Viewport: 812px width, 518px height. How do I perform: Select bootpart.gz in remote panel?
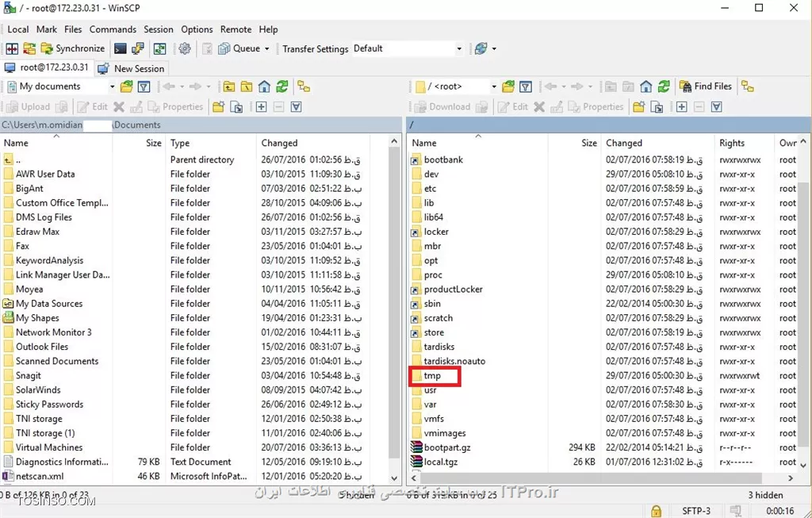[447, 447]
